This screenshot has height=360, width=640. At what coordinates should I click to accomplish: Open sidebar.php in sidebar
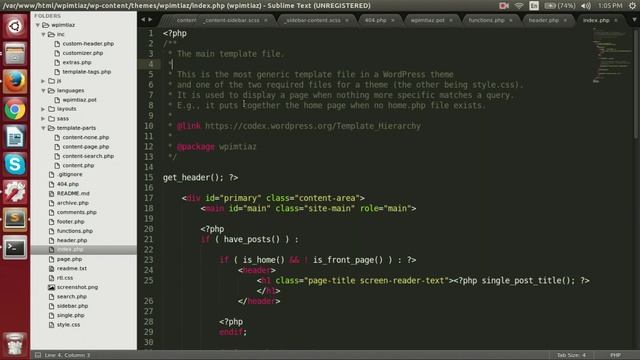[x=72, y=306]
